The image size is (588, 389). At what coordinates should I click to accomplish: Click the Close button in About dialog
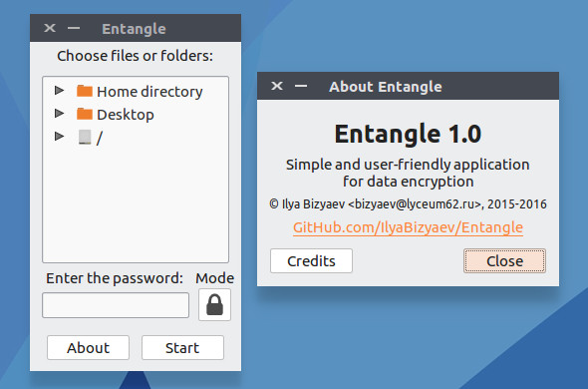click(504, 260)
